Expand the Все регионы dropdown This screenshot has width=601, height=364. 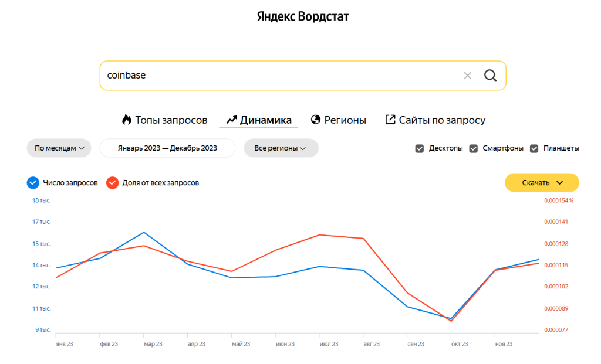[x=281, y=148]
